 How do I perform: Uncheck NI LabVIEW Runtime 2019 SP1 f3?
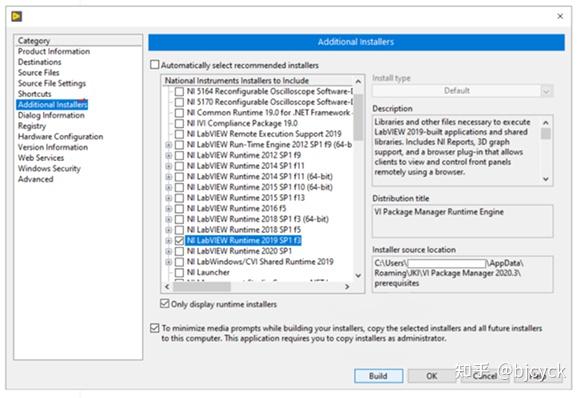coord(179,241)
